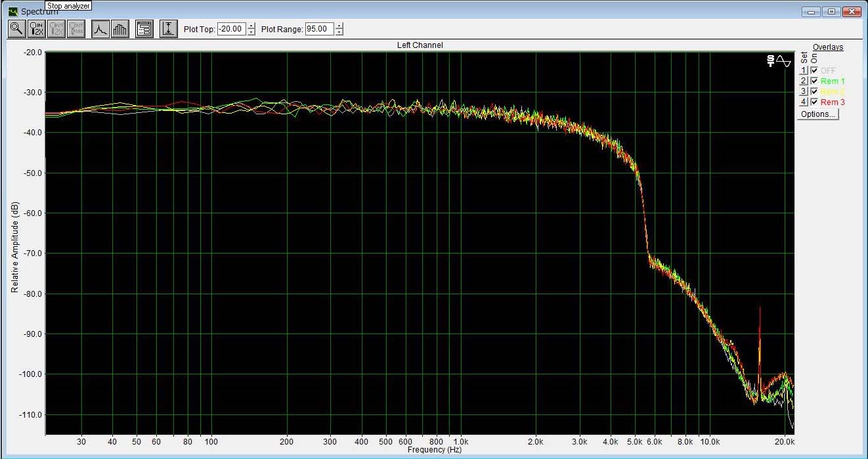Set overlay 4 with button 4
868x459 pixels.
(x=803, y=102)
